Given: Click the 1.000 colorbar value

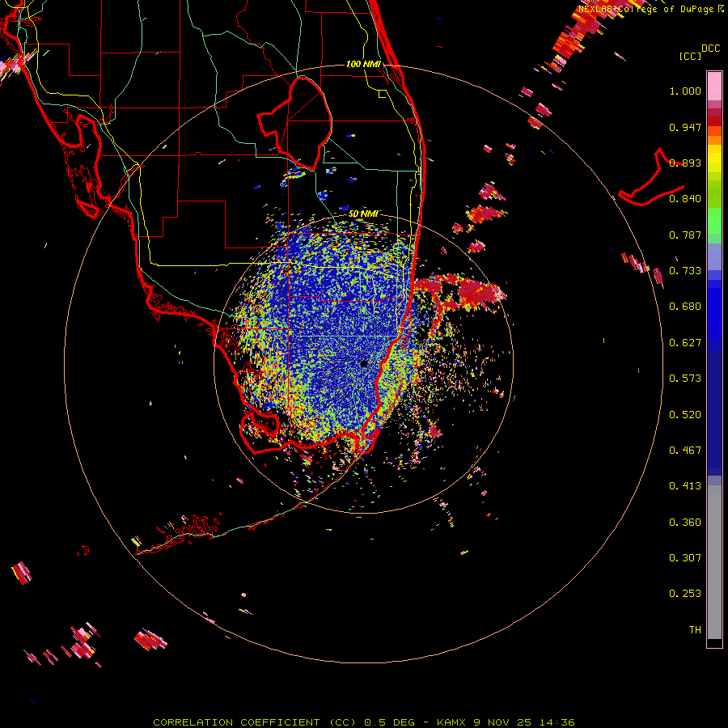Looking at the screenshot, I should (x=685, y=91).
